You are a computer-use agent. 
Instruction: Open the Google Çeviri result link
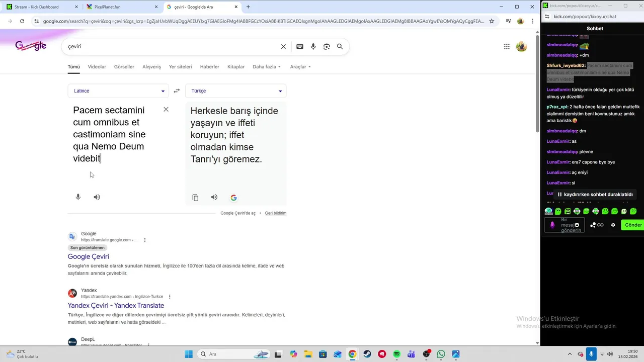(x=89, y=256)
